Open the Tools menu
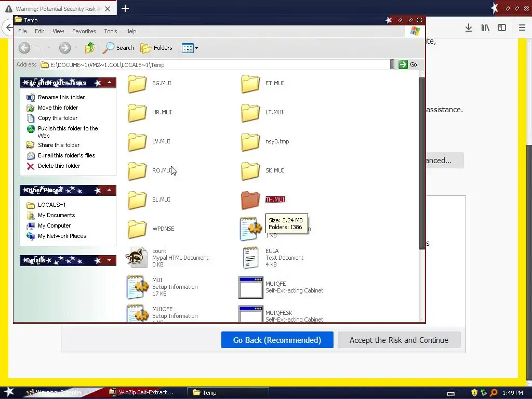 point(110,31)
